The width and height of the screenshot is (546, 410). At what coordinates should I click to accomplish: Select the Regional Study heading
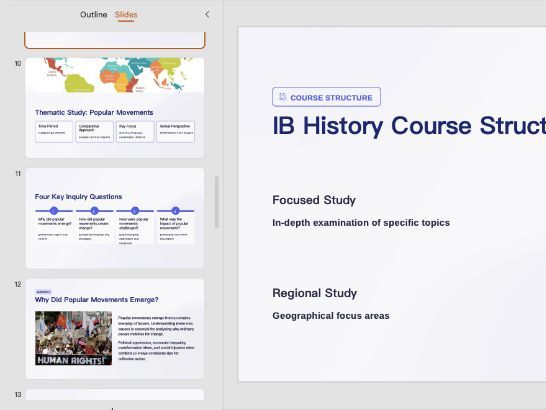pos(314,293)
